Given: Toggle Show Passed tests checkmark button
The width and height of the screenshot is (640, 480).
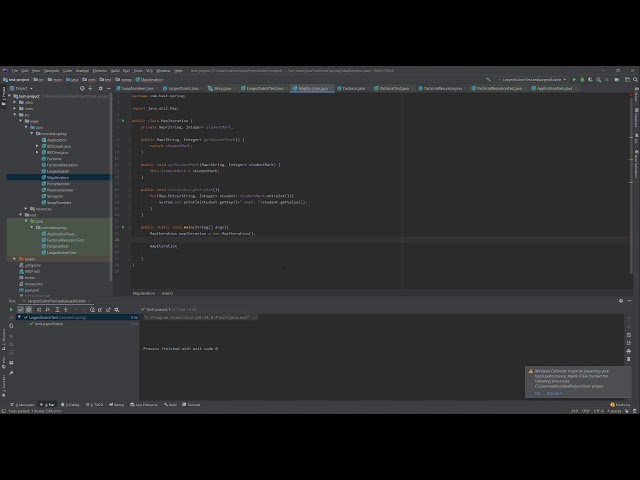Looking at the screenshot, I should coord(20,309).
